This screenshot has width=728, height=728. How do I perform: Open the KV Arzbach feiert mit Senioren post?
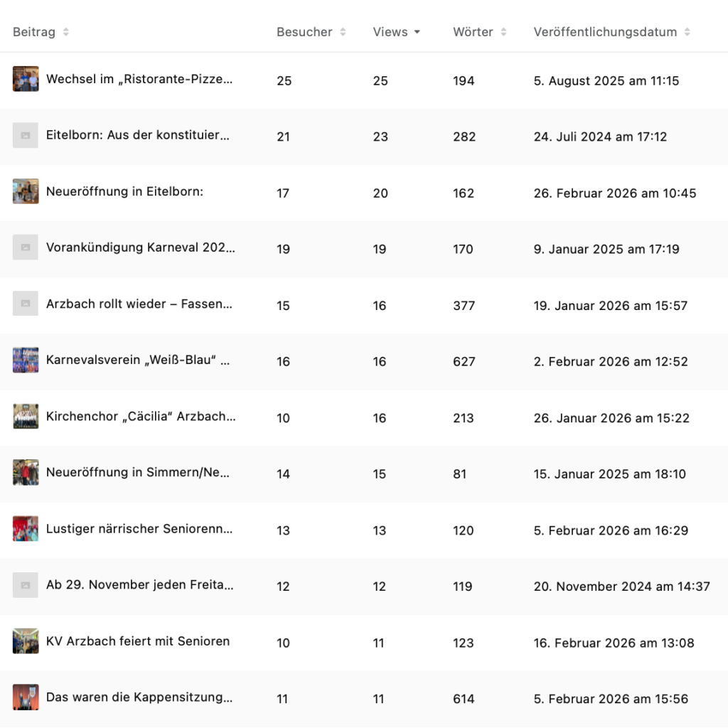tap(138, 641)
